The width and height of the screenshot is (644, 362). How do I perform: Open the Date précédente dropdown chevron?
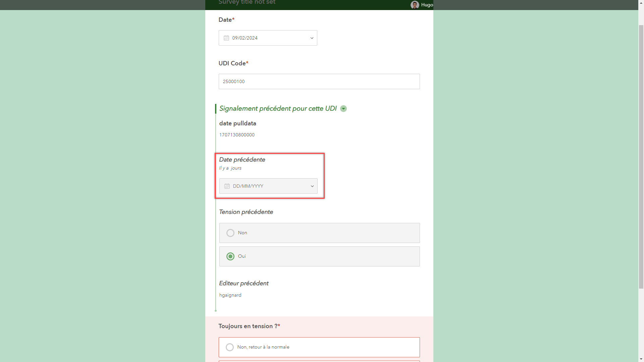tap(312, 186)
